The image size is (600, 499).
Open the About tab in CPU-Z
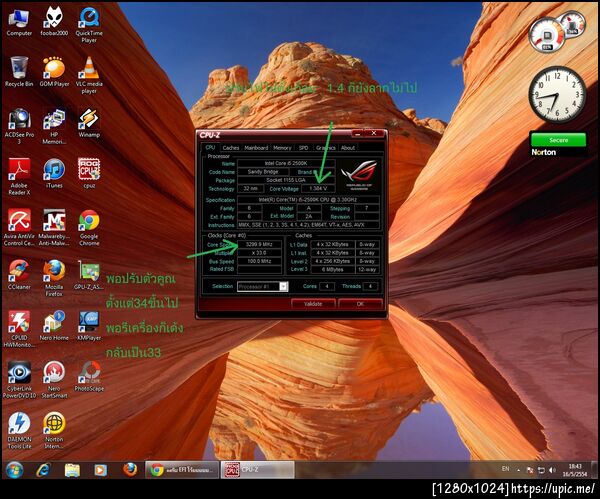348,148
